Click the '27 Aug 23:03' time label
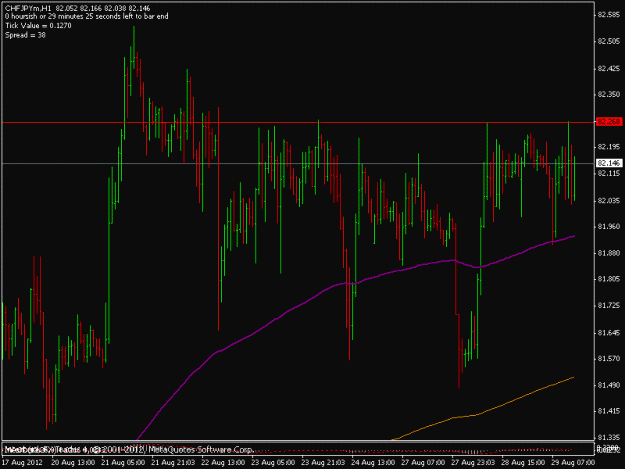This screenshot has height=469, width=625. [473, 463]
